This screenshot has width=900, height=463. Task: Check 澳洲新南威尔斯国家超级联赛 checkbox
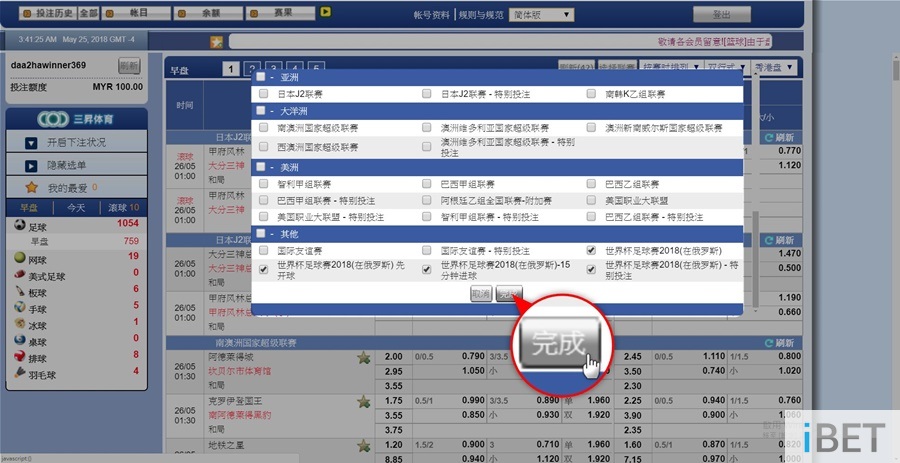click(x=591, y=127)
